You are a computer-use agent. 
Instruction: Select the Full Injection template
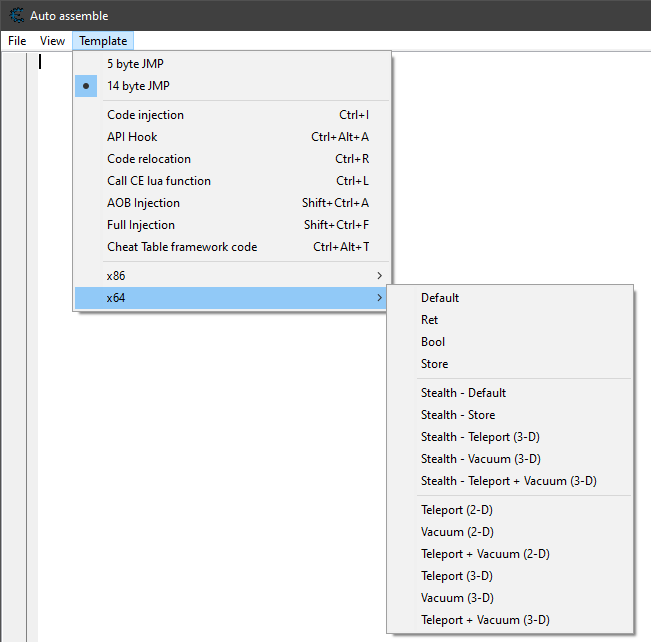[x=141, y=225]
